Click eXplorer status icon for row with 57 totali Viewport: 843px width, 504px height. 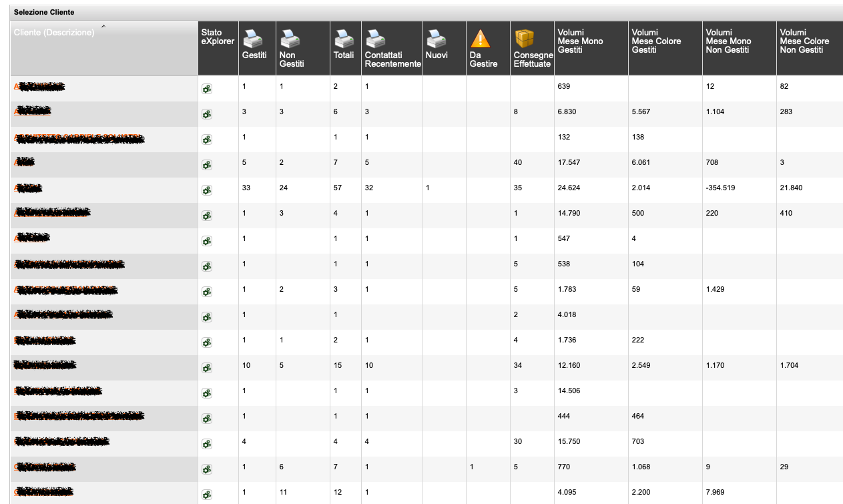click(207, 190)
